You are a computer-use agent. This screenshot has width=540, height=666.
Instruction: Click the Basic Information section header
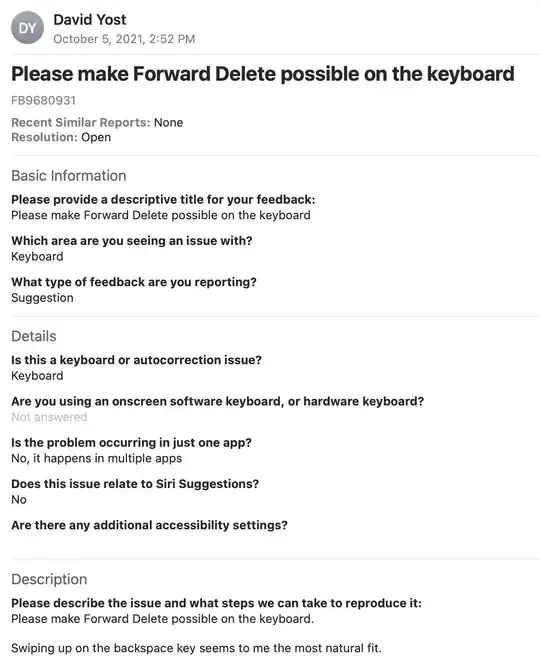point(69,175)
